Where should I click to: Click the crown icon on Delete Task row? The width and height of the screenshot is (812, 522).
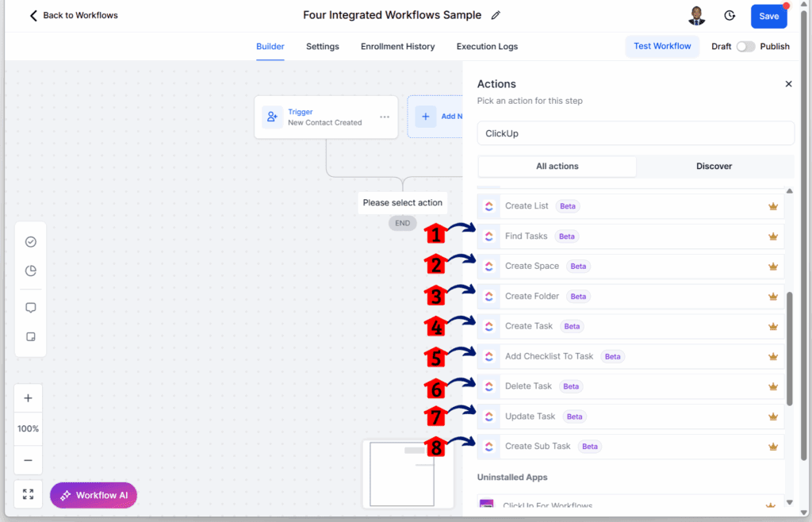pyautogui.click(x=773, y=386)
